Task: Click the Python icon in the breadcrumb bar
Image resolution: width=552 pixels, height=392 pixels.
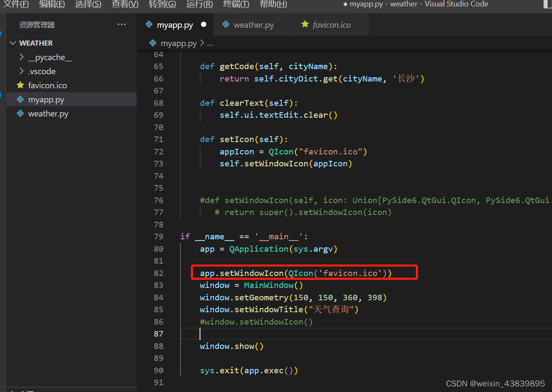Action: click(x=152, y=43)
